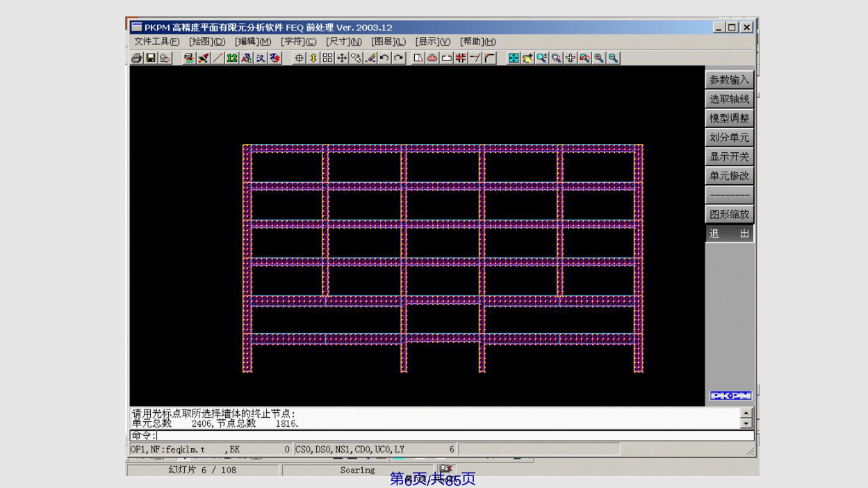Image resolution: width=868 pixels, height=488 pixels.
Task: Click status text 'CS0,DS0,NS1,CD0,UC0,LY'
Action: coord(350,450)
